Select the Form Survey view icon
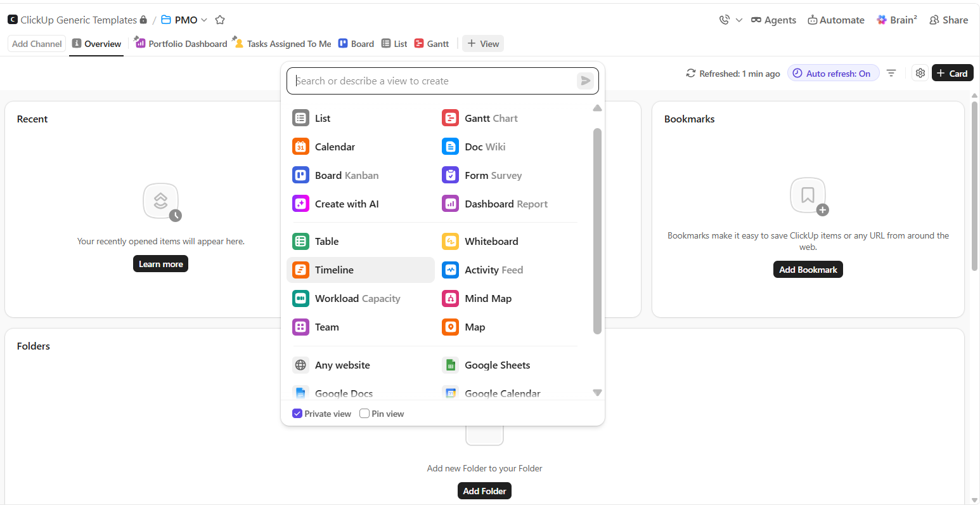This screenshot has height=505, width=980. [450, 175]
